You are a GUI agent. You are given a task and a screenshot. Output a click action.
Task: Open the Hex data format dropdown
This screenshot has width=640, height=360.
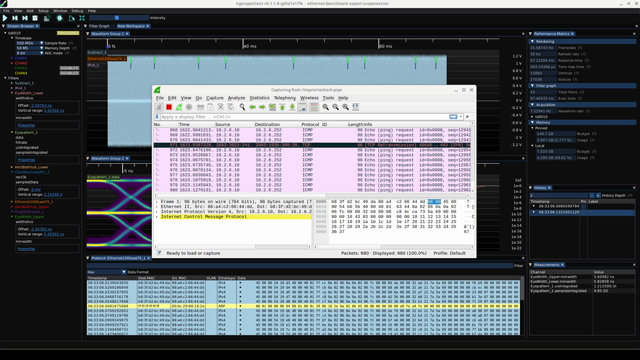[107, 272]
